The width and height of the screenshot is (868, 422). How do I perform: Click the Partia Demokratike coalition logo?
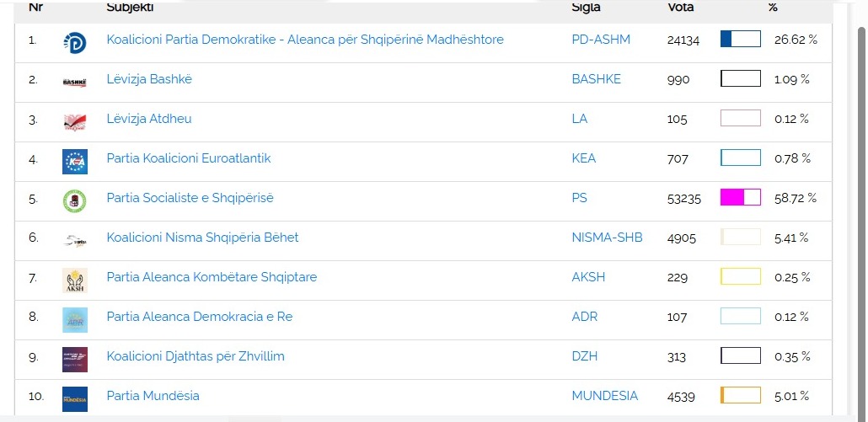point(75,41)
